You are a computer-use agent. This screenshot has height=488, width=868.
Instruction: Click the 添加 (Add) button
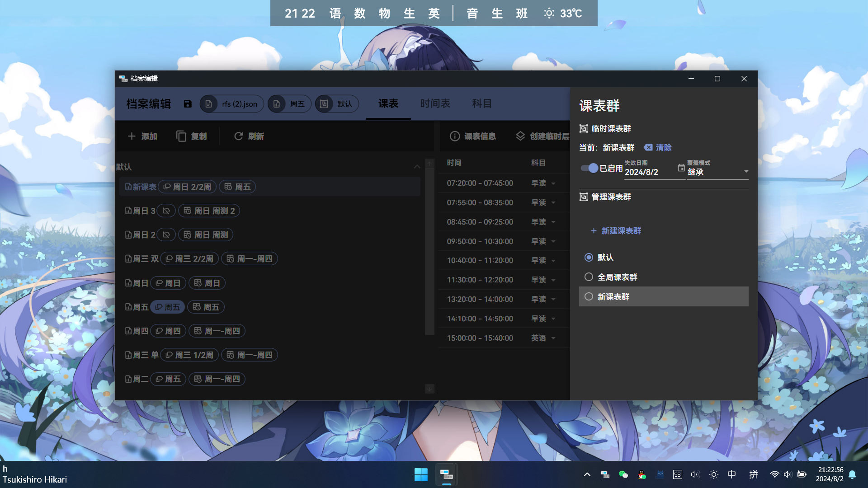tap(142, 136)
